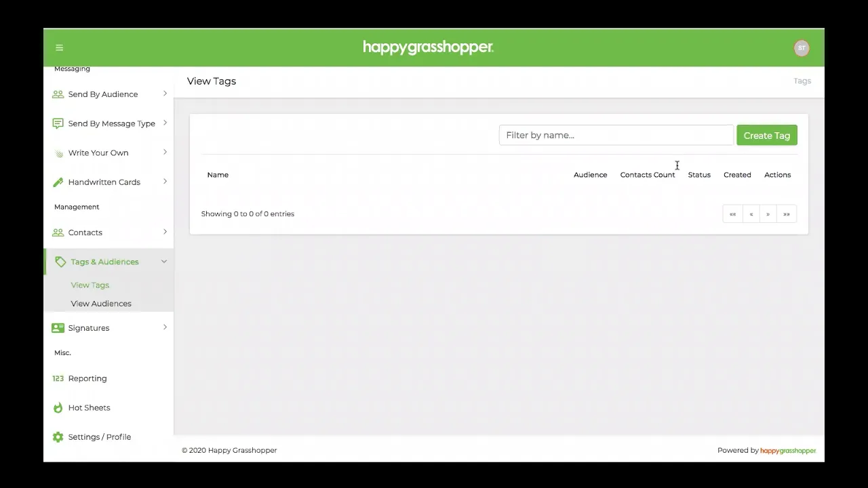Click the Tags breadcrumb text
This screenshot has height=488, width=868.
[802, 81]
